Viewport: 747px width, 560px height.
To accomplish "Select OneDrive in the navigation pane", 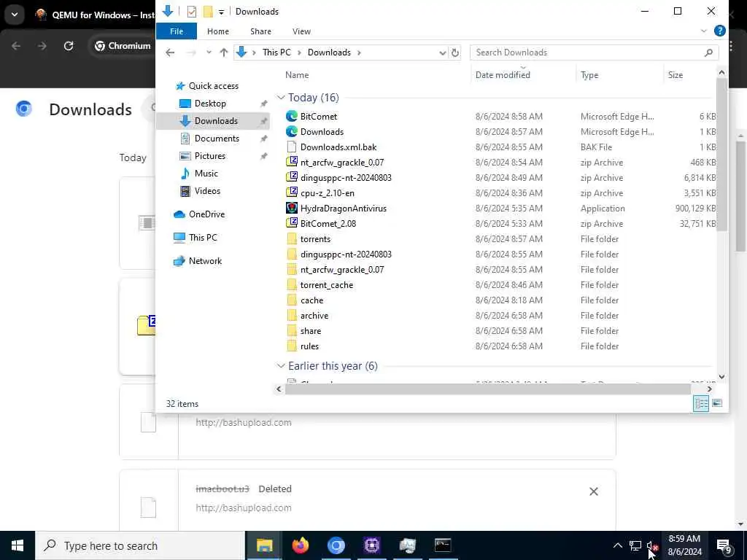I will (x=206, y=214).
